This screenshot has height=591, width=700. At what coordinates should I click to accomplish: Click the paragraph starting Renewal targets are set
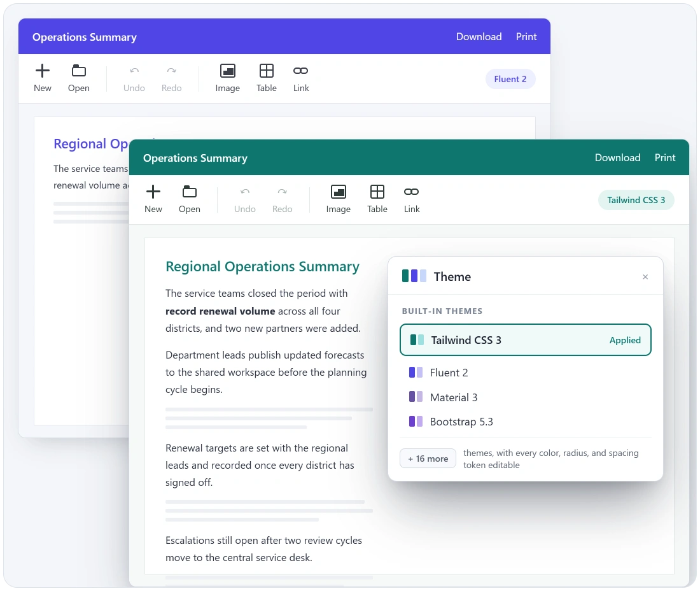tap(260, 465)
